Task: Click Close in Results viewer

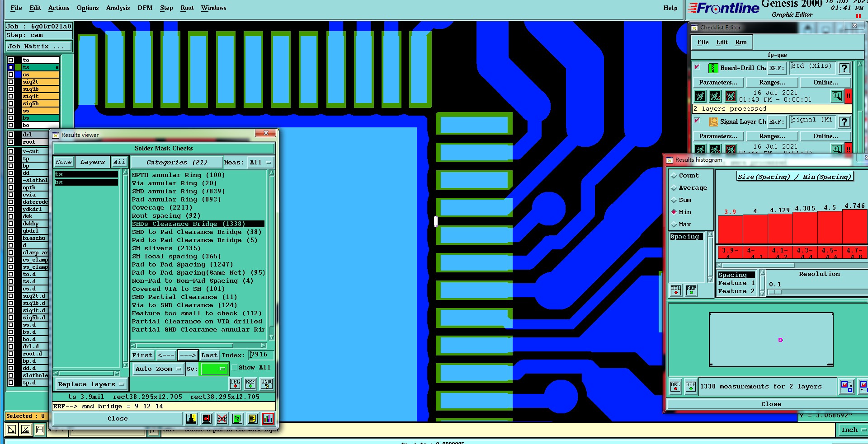Action: tap(118, 419)
